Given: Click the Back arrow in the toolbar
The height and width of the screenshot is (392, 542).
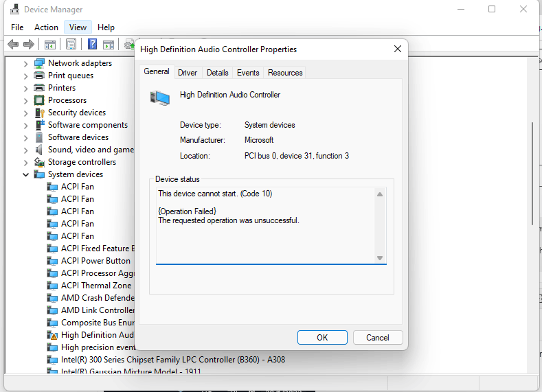Looking at the screenshot, I should pos(13,44).
